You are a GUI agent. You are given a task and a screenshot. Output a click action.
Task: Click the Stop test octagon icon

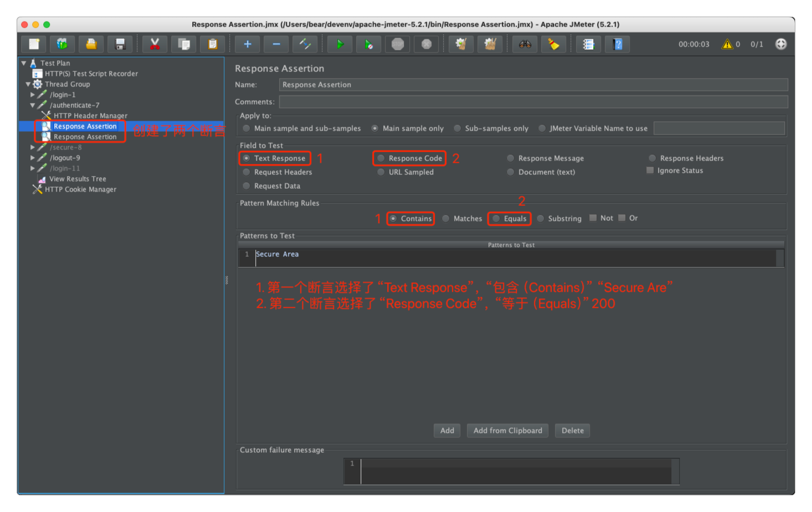pyautogui.click(x=397, y=44)
